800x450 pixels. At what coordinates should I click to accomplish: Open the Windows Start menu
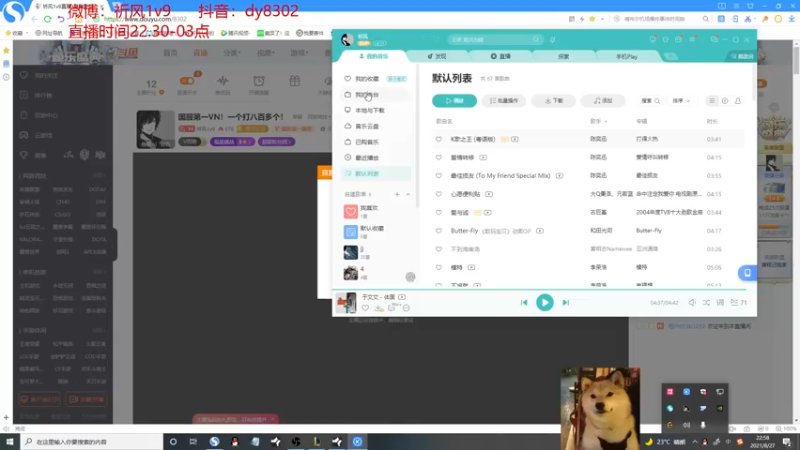pos(10,441)
